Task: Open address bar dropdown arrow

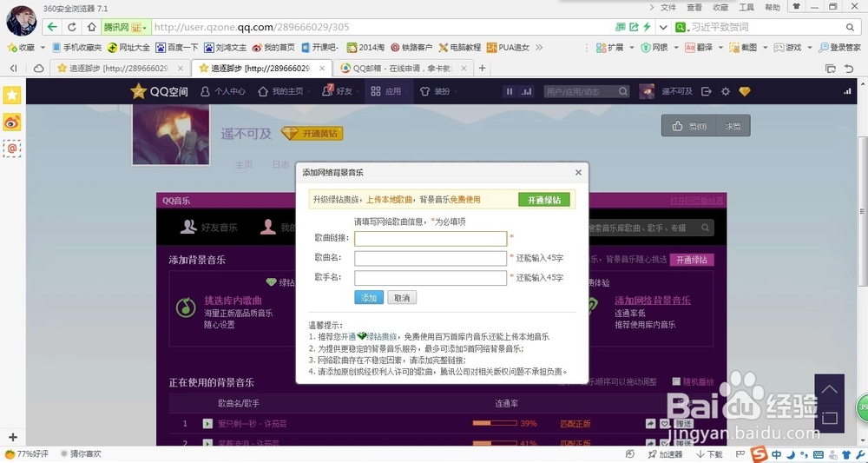Action: (x=662, y=27)
